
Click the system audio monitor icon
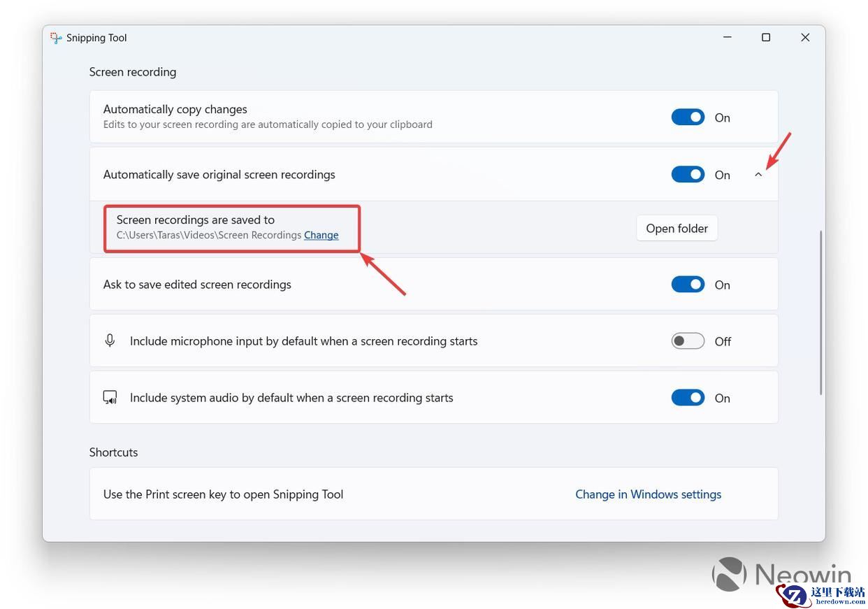(x=110, y=398)
